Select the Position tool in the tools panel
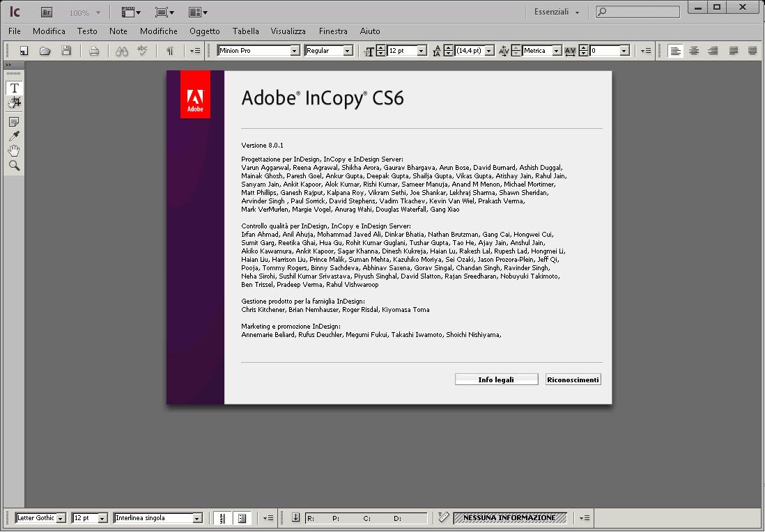This screenshot has height=532, width=765. 14,102
